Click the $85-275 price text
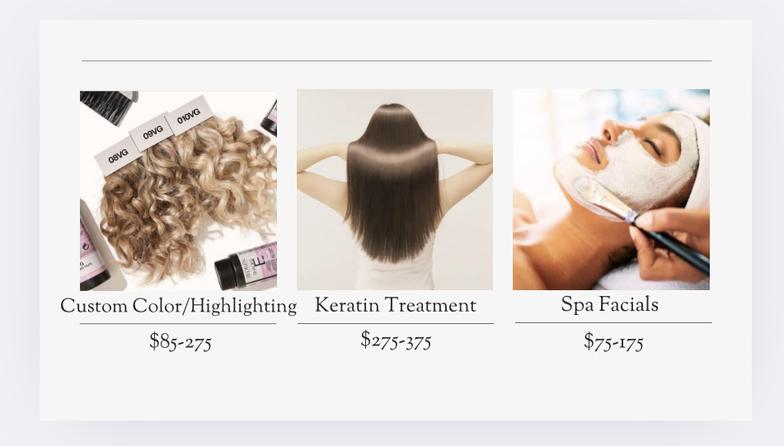Viewport: 784px width, 446px height. [x=180, y=342]
